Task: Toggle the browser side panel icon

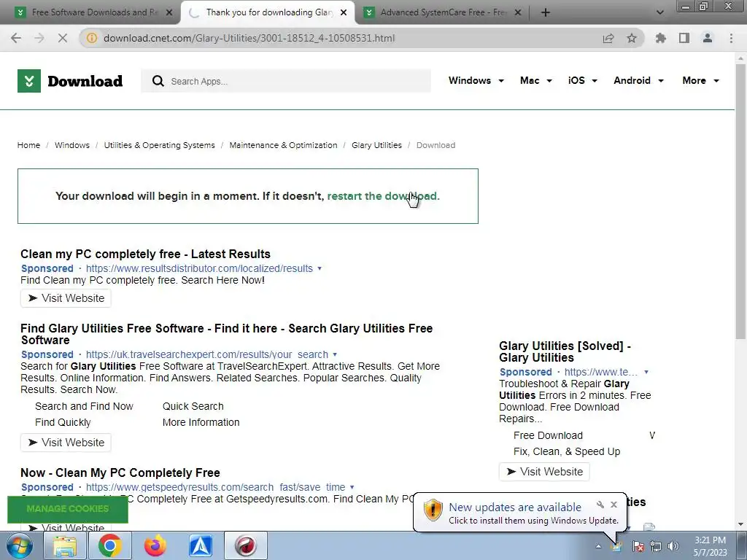Action: [684, 38]
